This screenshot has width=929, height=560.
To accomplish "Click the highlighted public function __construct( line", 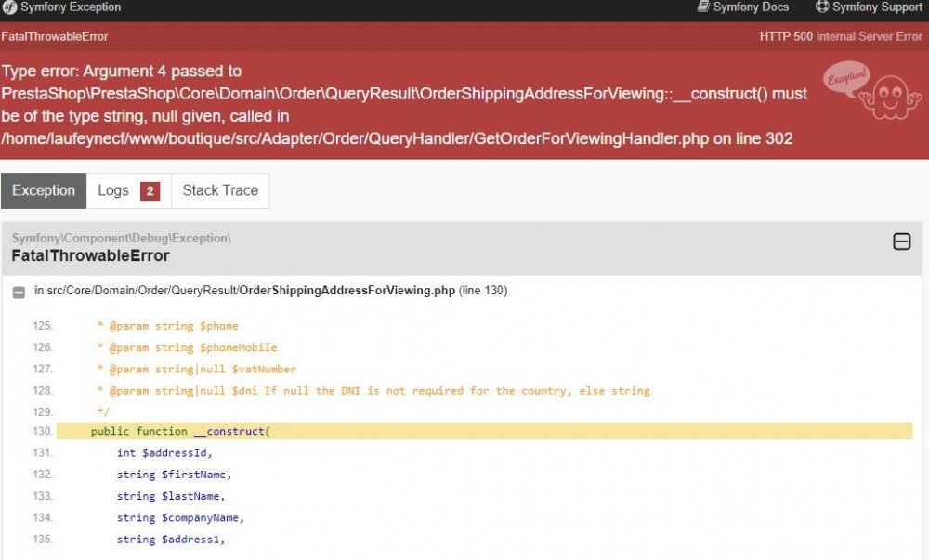I will 485,431.
